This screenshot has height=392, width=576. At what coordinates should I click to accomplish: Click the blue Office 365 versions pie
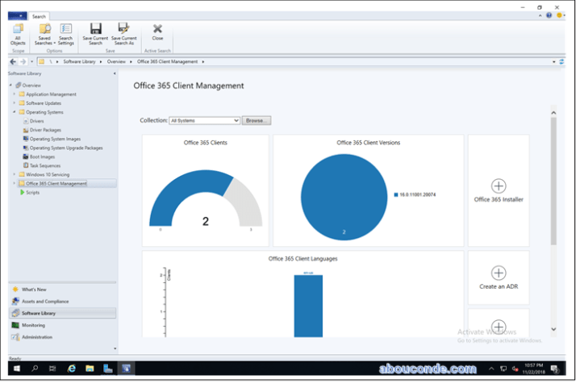pos(342,197)
